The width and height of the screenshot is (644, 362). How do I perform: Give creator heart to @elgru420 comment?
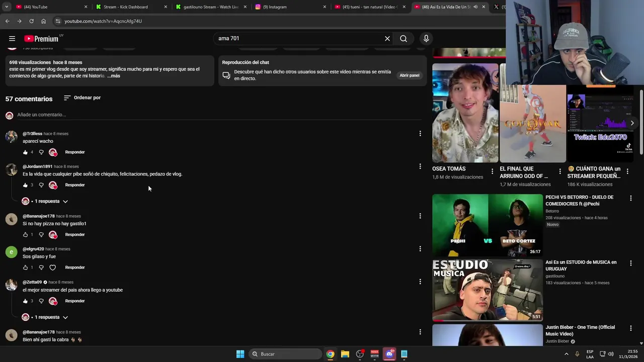pos(52,267)
